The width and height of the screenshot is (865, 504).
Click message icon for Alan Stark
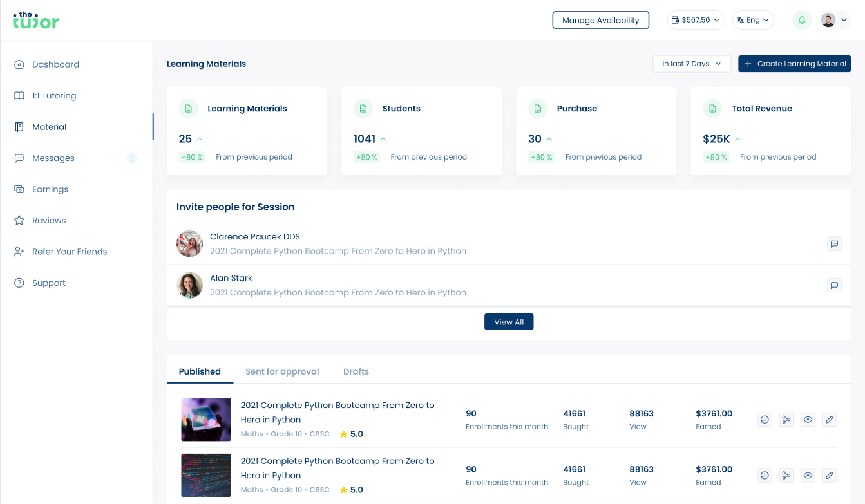coord(834,285)
